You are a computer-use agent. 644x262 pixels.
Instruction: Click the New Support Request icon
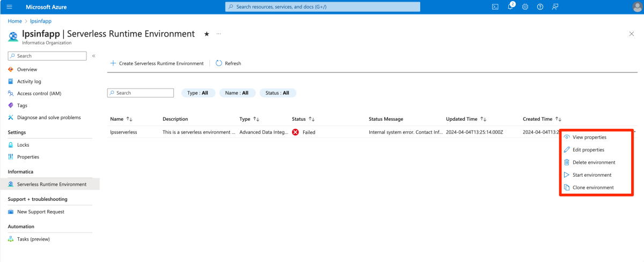[x=11, y=212]
